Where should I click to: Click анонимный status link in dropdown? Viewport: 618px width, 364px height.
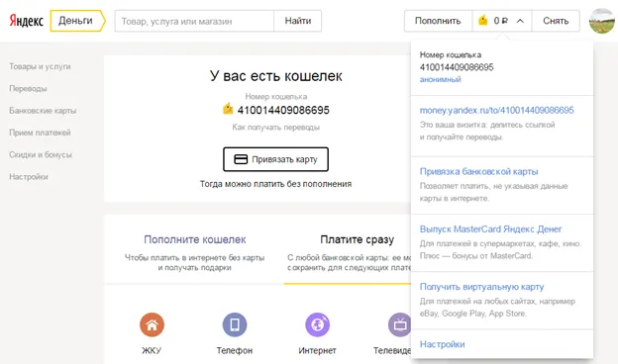pyautogui.click(x=441, y=79)
